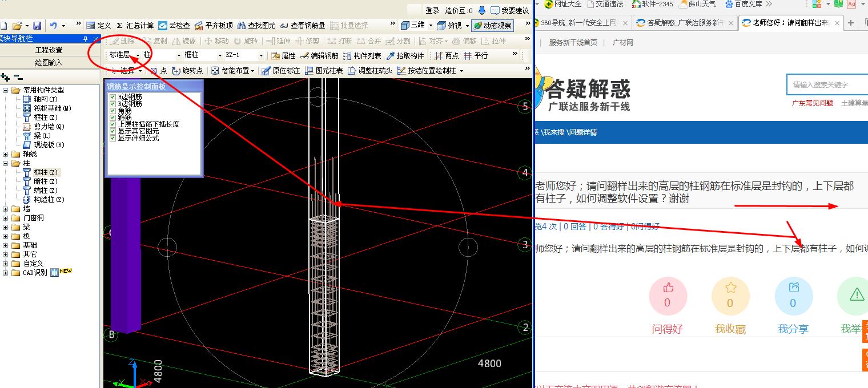The image size is (868, 388).
Task: Switch to 答疑解惑_广联达服务 browser tab
Action: [684, 23]
